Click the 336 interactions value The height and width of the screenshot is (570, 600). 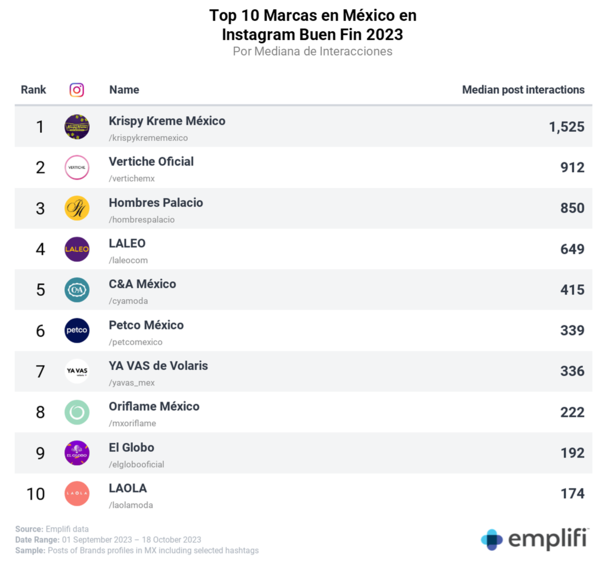(572, 371)
